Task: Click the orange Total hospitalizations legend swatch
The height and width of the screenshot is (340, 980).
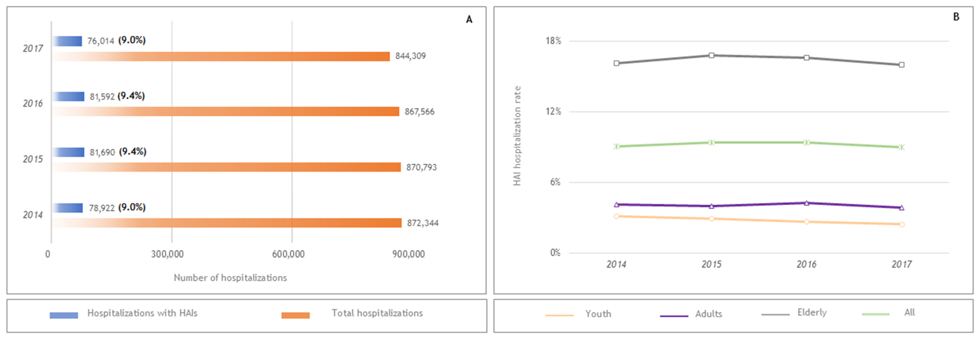Action: pos(295,315)
